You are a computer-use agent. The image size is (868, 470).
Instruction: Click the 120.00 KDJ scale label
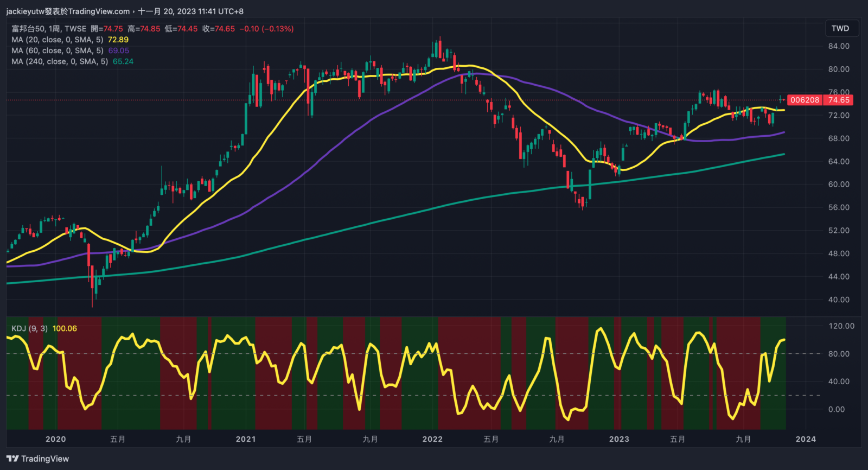pos(841,326)
